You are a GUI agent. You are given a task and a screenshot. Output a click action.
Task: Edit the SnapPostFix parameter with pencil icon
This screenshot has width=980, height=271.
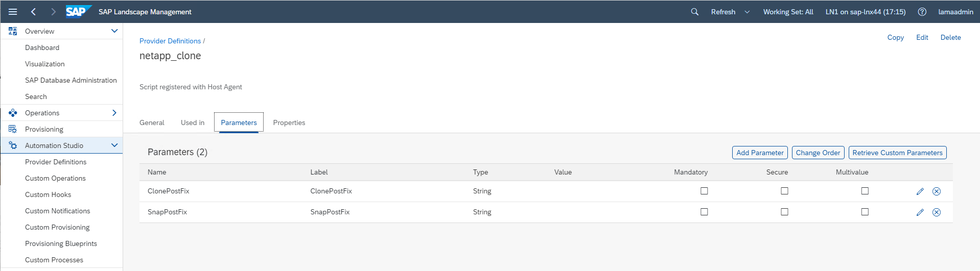click(x=920, y=212)
